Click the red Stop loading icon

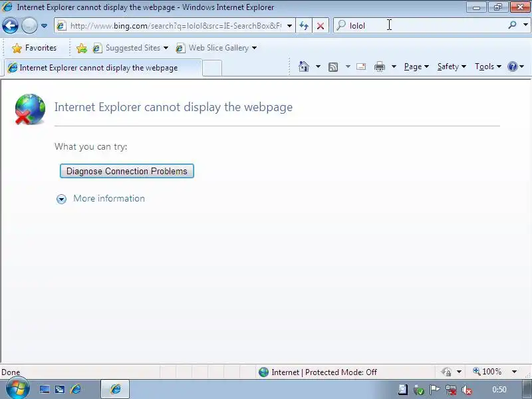[321, 26]
